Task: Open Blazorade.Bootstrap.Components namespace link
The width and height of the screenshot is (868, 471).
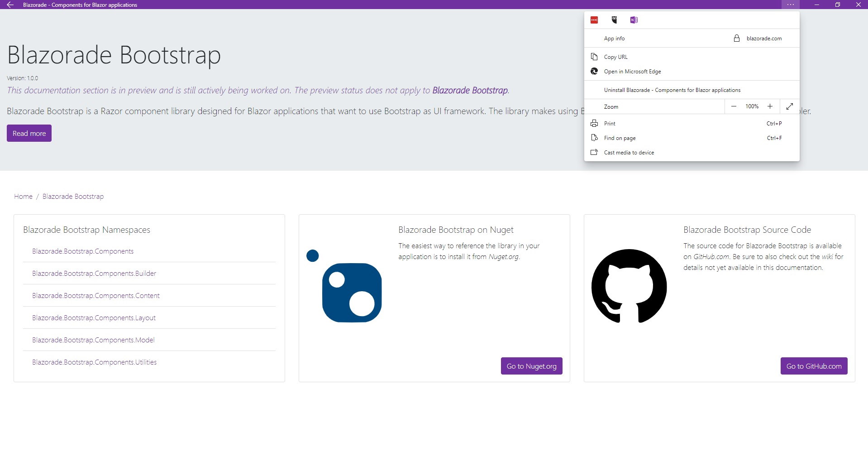Action: pyautogui.click(x=83, y=251)
